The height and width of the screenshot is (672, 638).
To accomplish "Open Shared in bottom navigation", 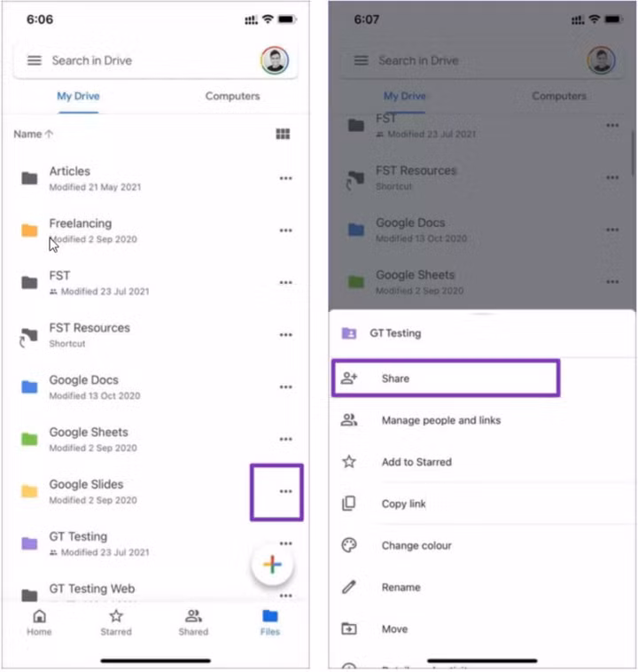I will coord(193,622).
